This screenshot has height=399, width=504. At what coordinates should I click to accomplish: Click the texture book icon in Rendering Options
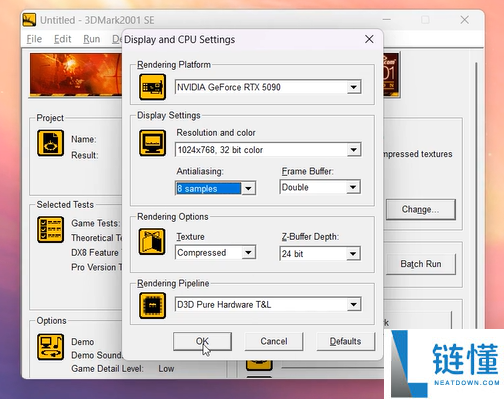click(152, 242)
